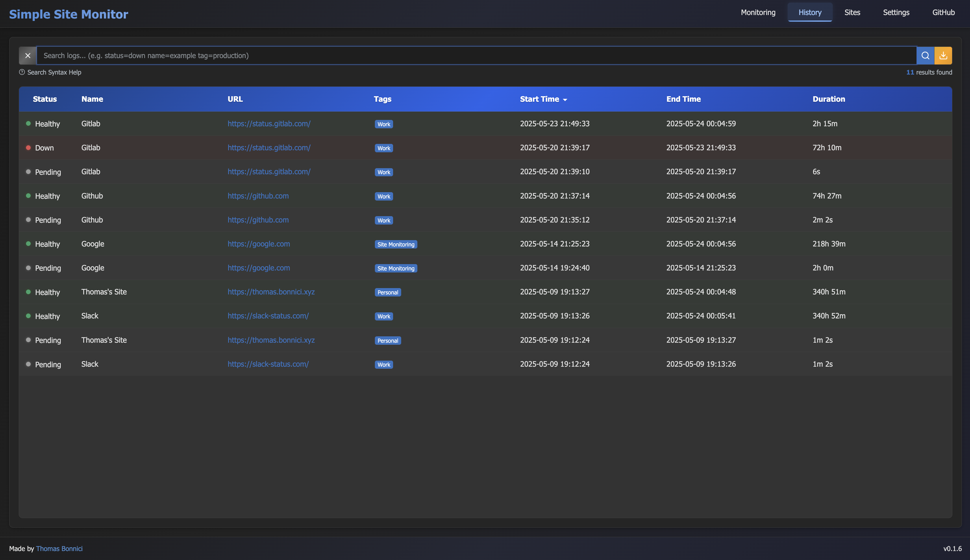Screen dimensions: 970x560
Task: Click the Simple Site Monitor title
Action: click(x=69, y=14)
